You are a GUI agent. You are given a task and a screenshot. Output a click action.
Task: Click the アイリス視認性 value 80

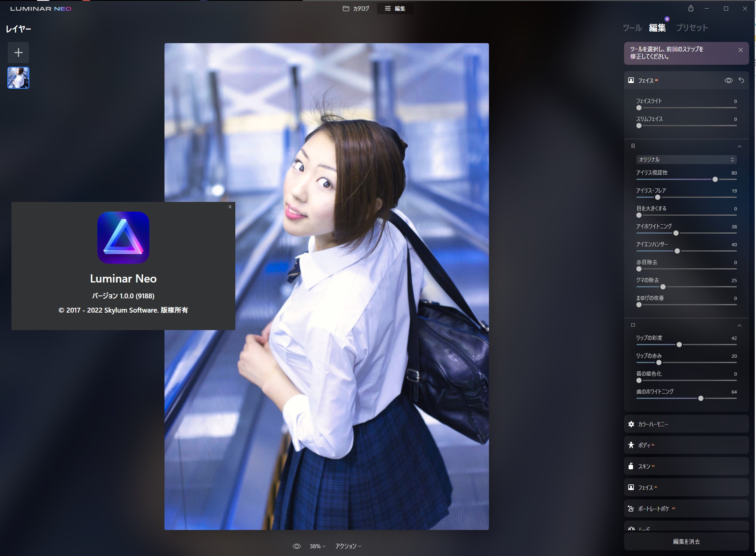[734, 173]
